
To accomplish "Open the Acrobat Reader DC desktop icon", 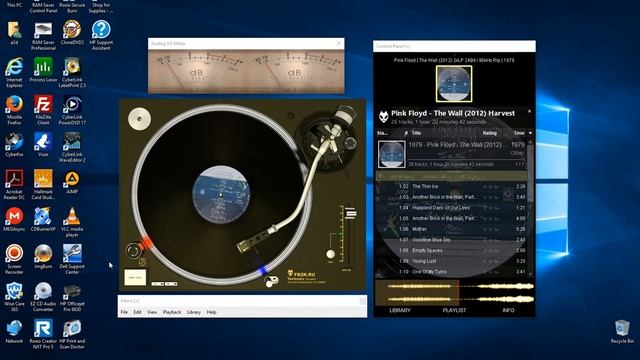I will click(x=14, y=185).
